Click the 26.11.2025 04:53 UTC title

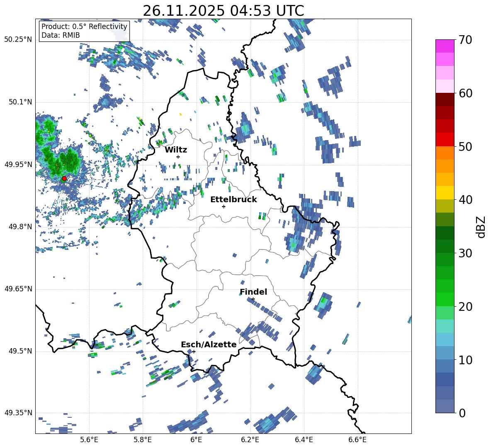click(223, 11)
